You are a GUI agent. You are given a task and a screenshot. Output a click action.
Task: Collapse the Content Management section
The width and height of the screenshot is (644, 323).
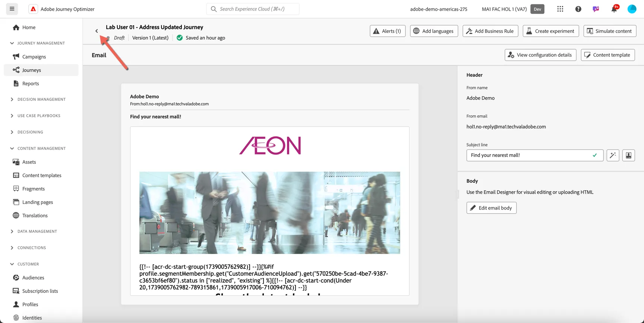(x=38, y=148)
